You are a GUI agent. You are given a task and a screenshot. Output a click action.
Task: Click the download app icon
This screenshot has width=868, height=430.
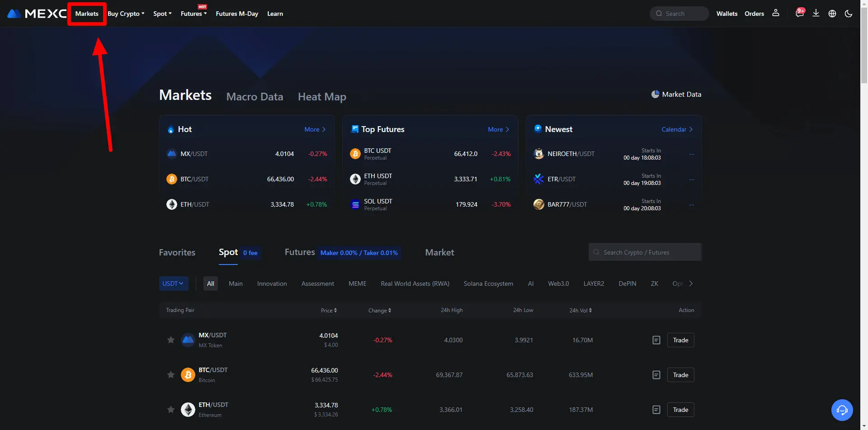tap(816, 13)
